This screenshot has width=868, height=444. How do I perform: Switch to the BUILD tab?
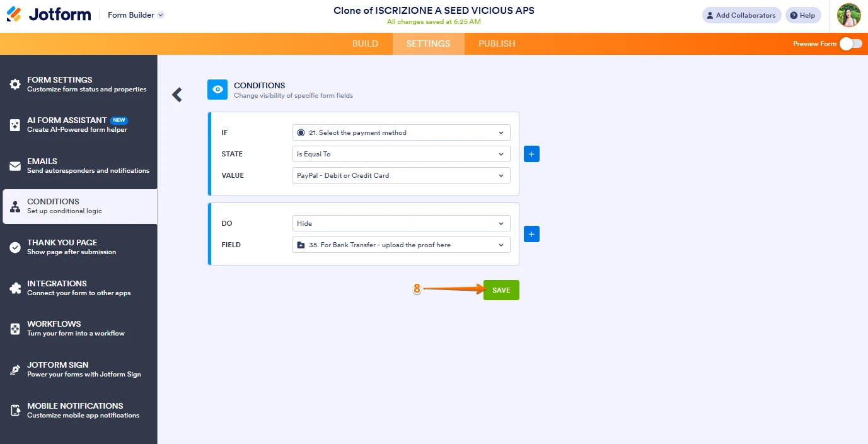[x=365, y=44]
